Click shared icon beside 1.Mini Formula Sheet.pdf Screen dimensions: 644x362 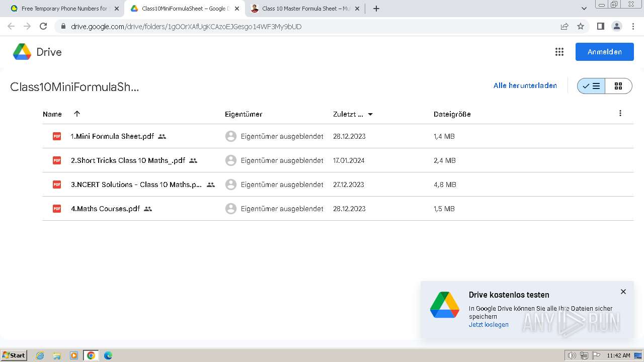click(162, 136)
